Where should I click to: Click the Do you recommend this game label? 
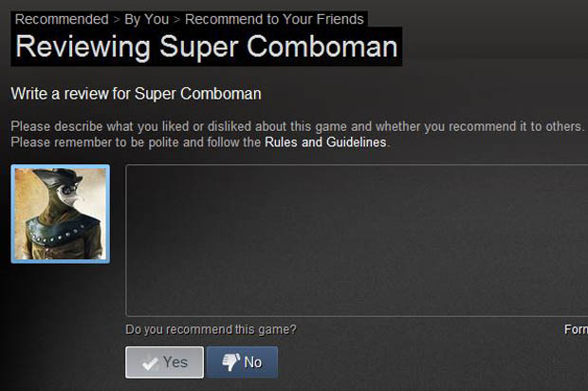click(x=211, y=329)
